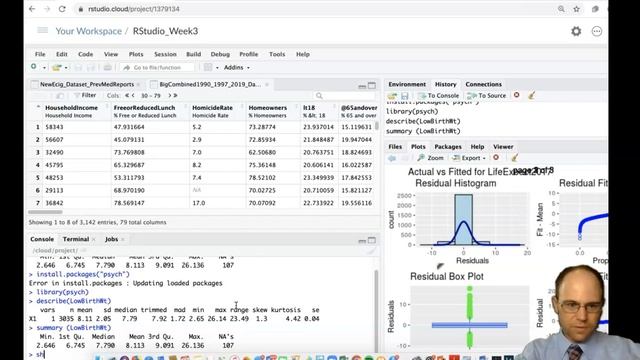Open the Session menu

click(165, 54)
